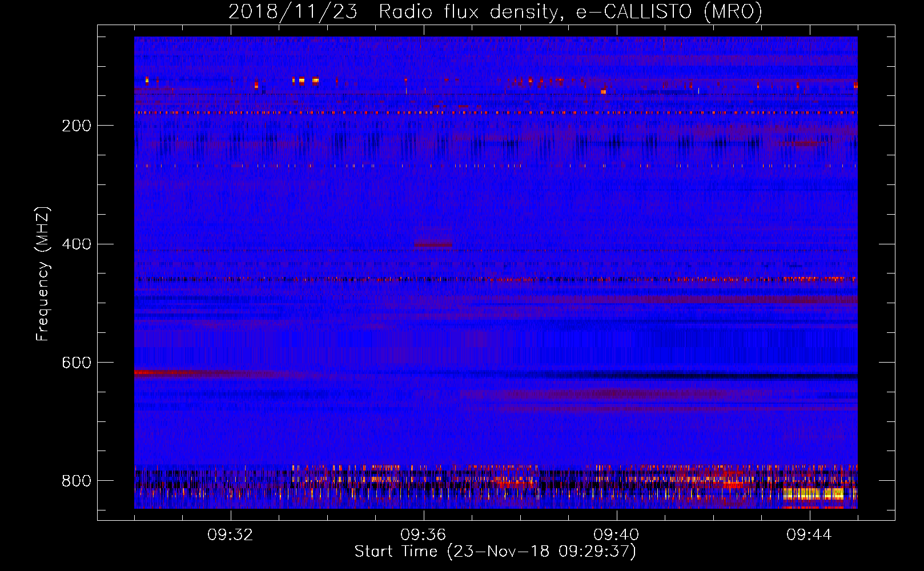The width and height of the screenshot is (924, 571).
Task: Click the 400 frequency tick label
Action: 77,244
